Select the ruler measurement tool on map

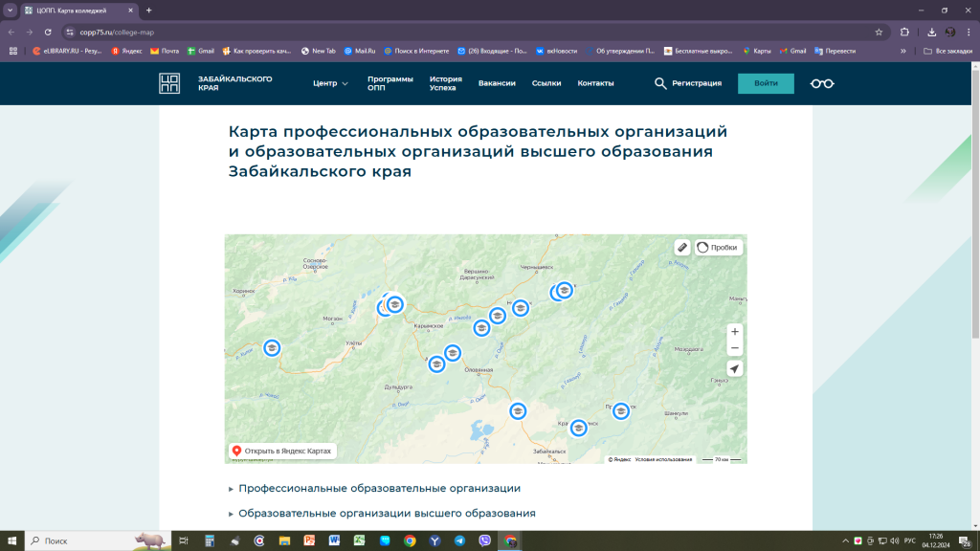(681, 248)
